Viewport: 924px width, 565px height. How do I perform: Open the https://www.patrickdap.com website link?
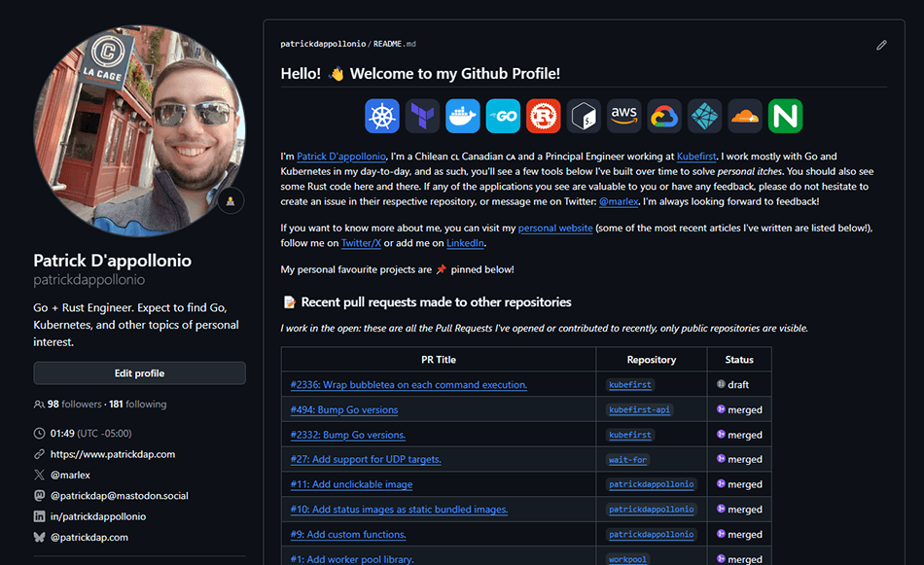point(113,454)
